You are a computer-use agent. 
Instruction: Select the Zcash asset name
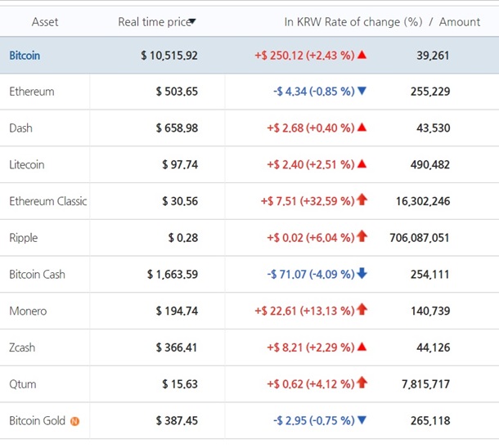click(x=22, y=347)
